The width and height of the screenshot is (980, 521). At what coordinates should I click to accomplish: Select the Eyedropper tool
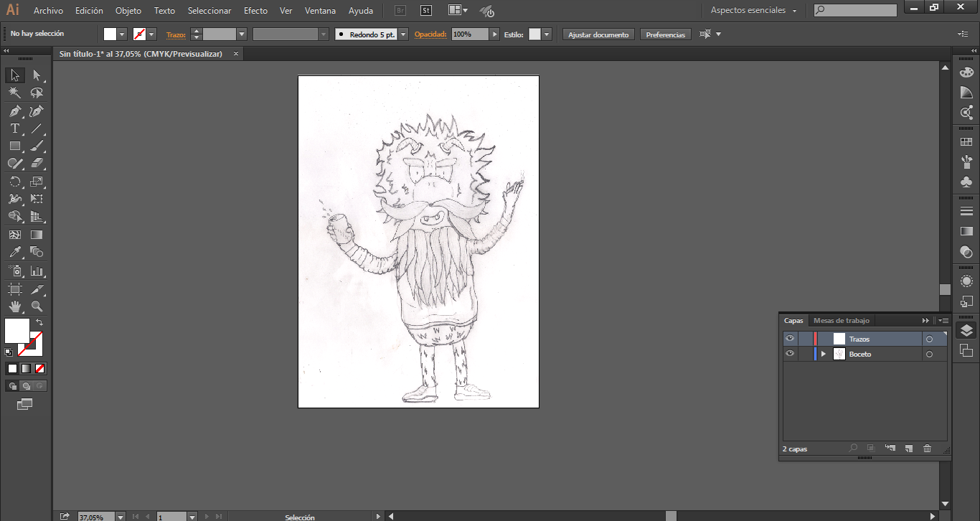point(14,252)
